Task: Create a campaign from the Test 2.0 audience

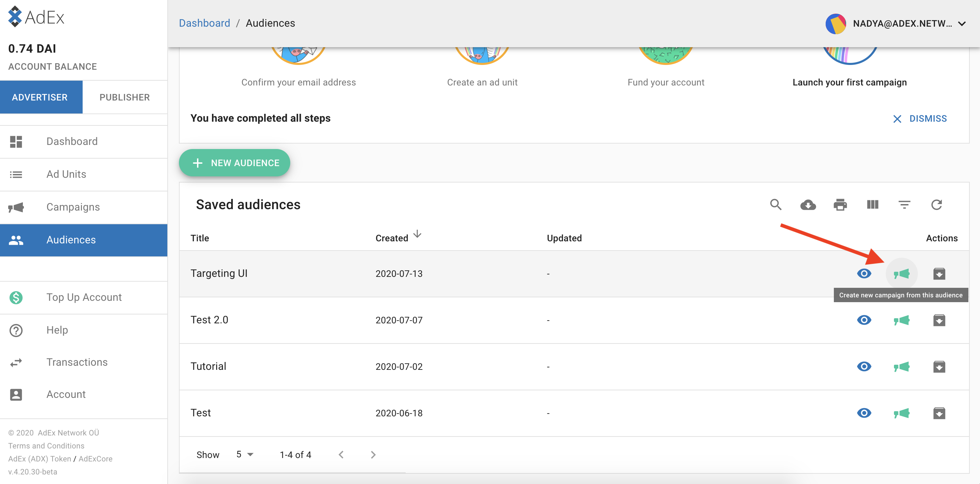Action: point(901,320)
